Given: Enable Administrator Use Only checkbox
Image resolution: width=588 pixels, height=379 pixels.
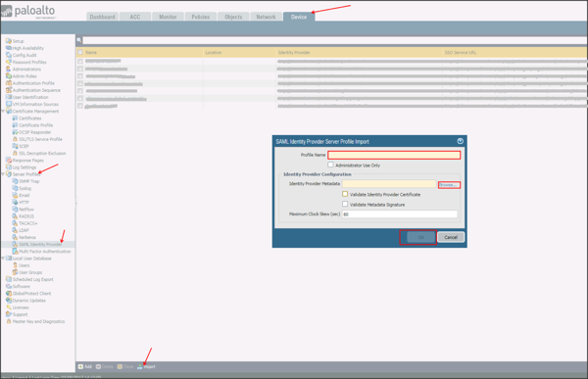Looking at the screenshot, I should [x=330, y=165].
